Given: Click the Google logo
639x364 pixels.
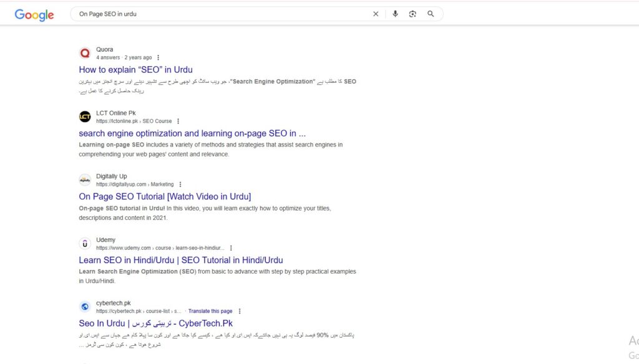Looking at the screenshot, I should 34,15.
